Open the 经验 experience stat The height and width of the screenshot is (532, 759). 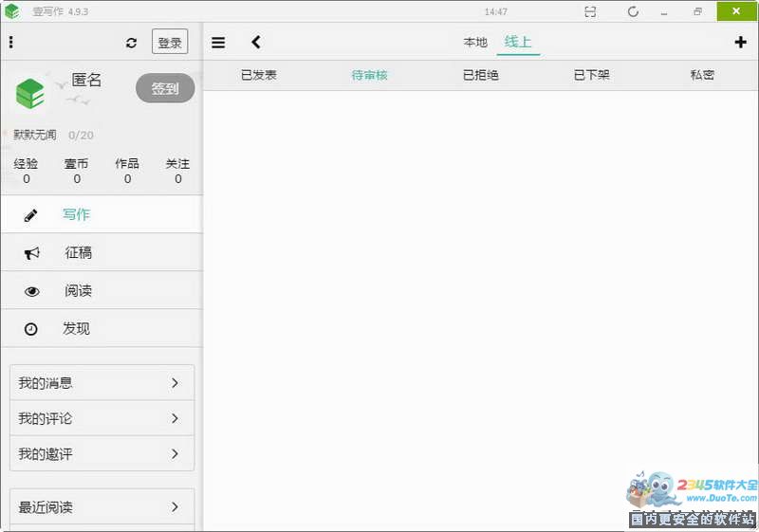pyautogui.click(x=27, y=171)
